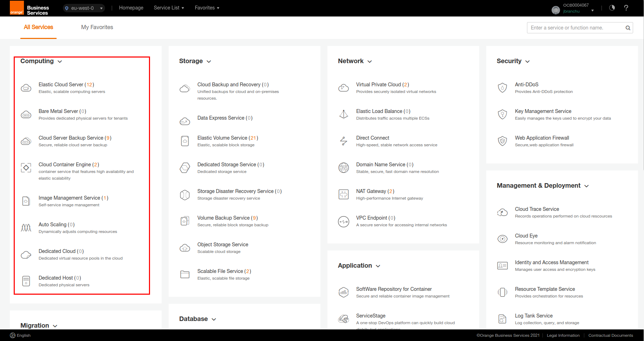Click the Data Express Service icon
Screen dimensions: 644x341
[x=185, y=121]
